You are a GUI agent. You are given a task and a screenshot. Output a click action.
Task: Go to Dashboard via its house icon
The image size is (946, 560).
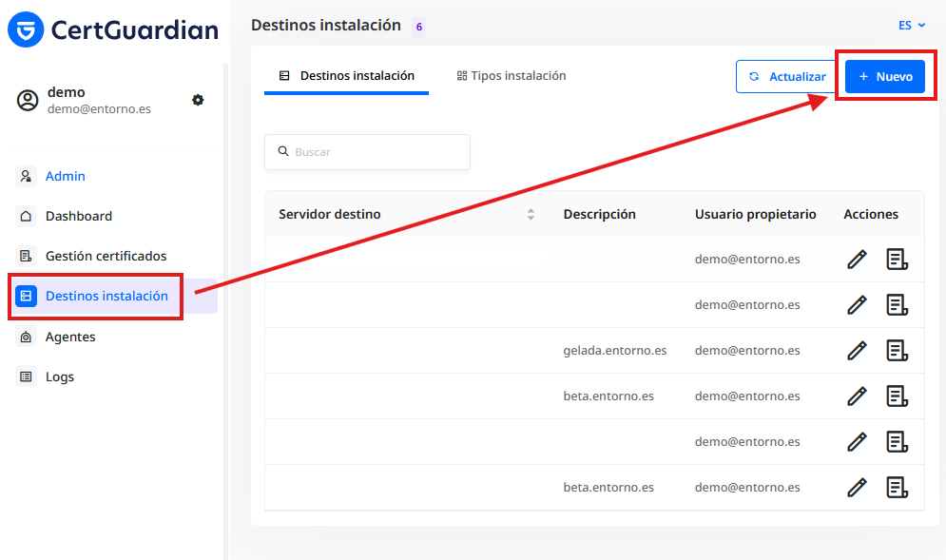[x=26, y=216]
